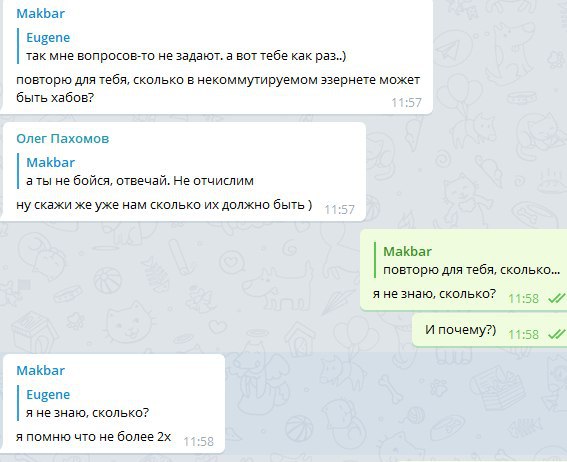Viewport: 567px width, 462px height.
Task: Click 11:58 timestamp on the last Makbar message
Action: point(199,442)
